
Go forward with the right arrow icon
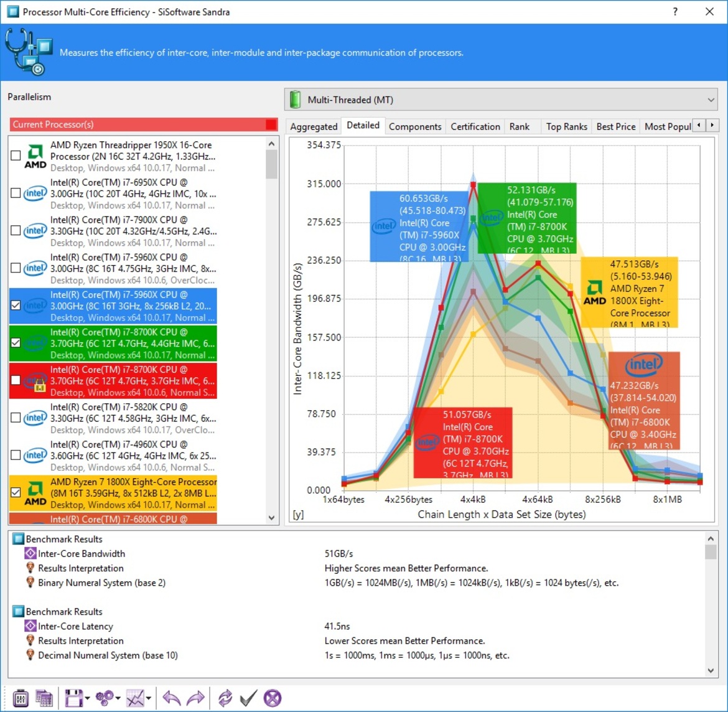[195, 698]
